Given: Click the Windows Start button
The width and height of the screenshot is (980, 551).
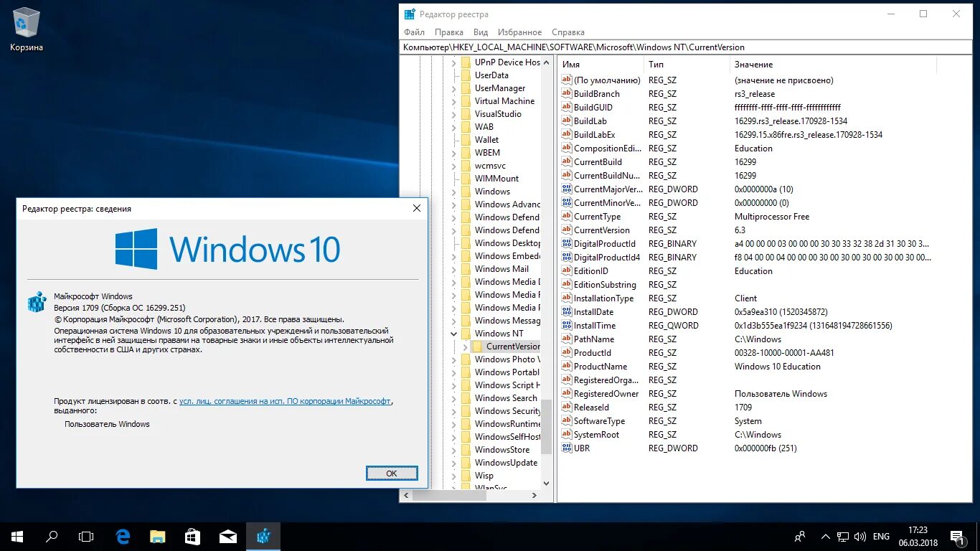Looking at the screenshot, I should [x=17, y=536].
